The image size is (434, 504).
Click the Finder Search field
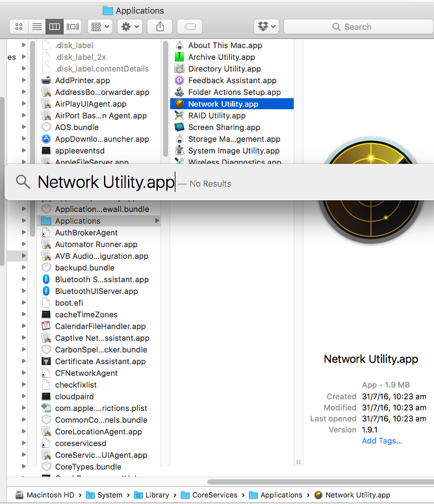click(359, 27)
